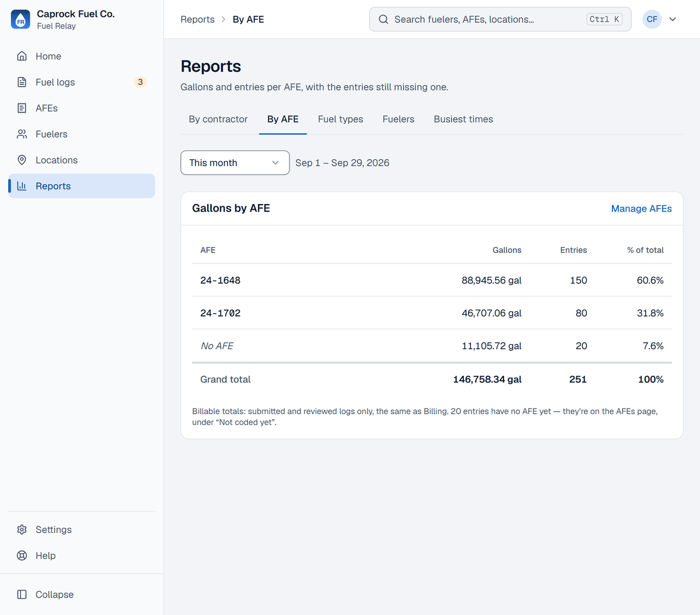Screen dimensions: 700x615
Task: Click the Gallons column header
Action: (507, 250)
